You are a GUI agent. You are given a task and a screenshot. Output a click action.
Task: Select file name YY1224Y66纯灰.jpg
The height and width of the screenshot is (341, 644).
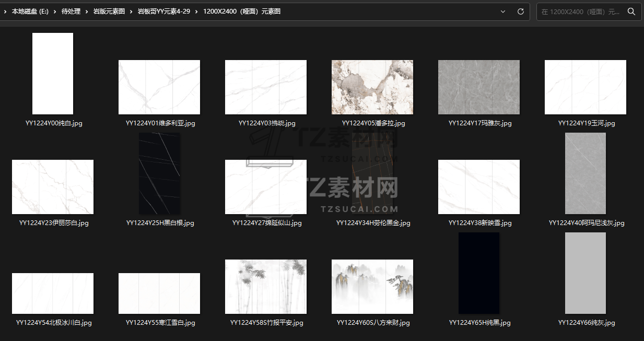pos(587,323)
